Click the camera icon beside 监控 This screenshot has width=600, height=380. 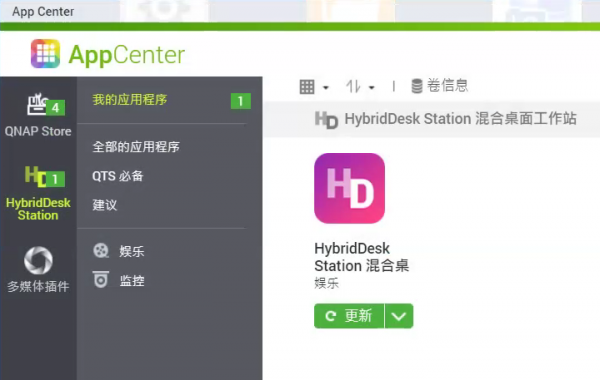click(x=101, y=279)
